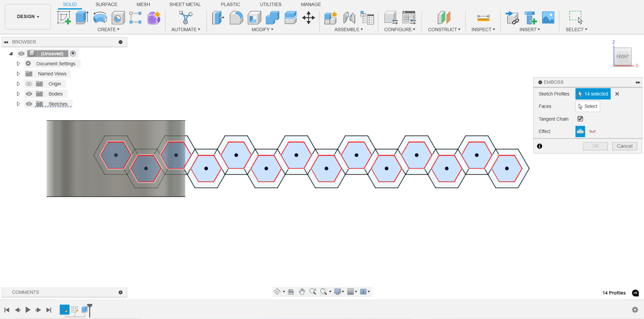Image resolution: width=644 pixels, height=319 pixels.
Task: Expand the Sketches node
Action: tap(18, 104)
